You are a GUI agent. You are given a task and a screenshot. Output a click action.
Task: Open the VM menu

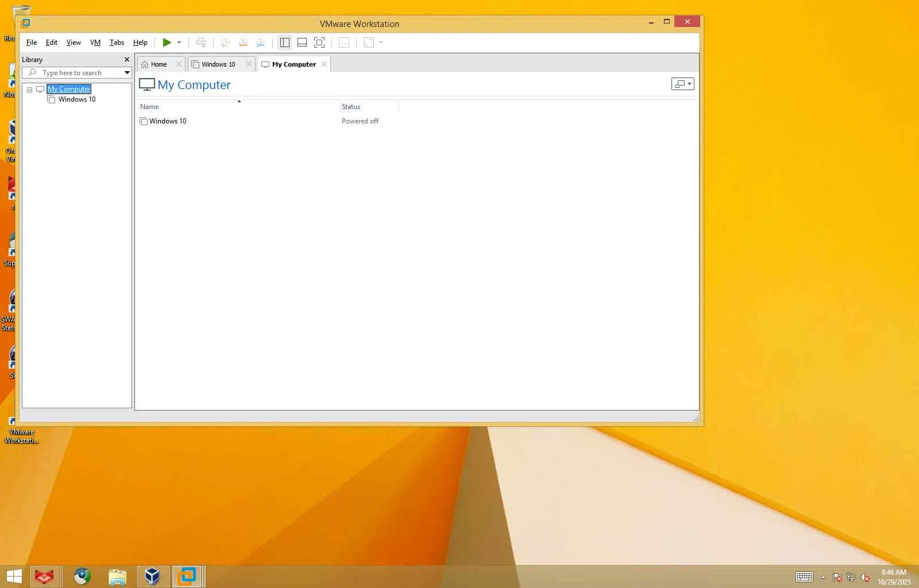(95, 42)
